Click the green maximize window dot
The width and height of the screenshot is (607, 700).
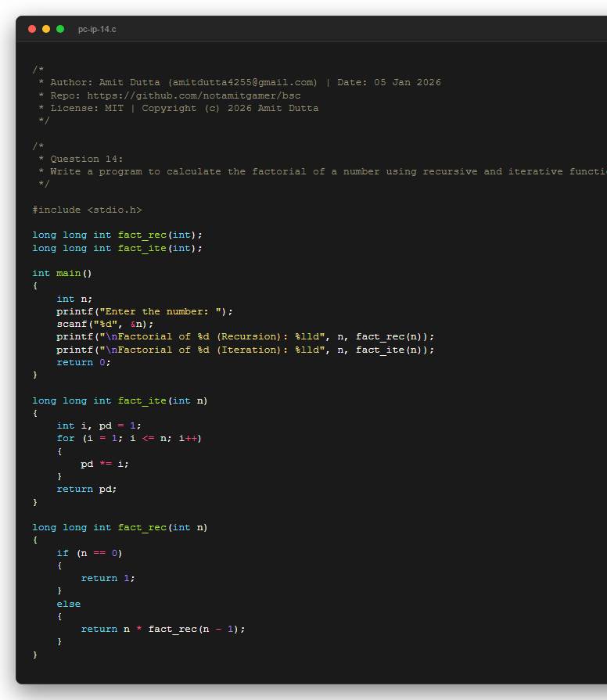pyautogui.click(x=60, y=29)
